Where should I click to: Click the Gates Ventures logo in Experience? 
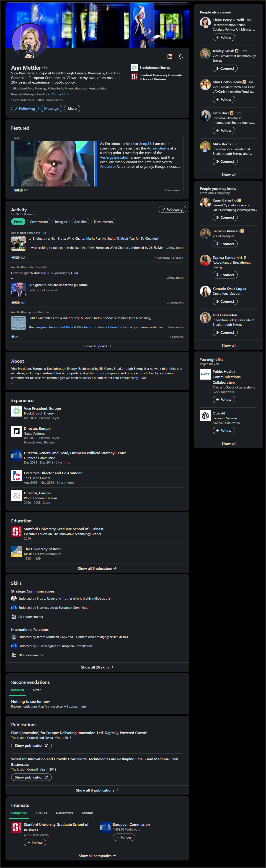[x=16, y=431]
